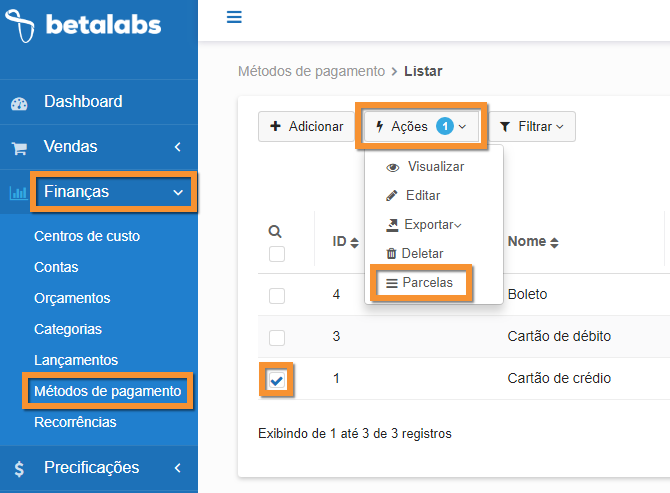This screenshot has height=493, width=670.
Task: Uncheck the Cartão de crédio row checkbox
Action: [x=276, y=380]
